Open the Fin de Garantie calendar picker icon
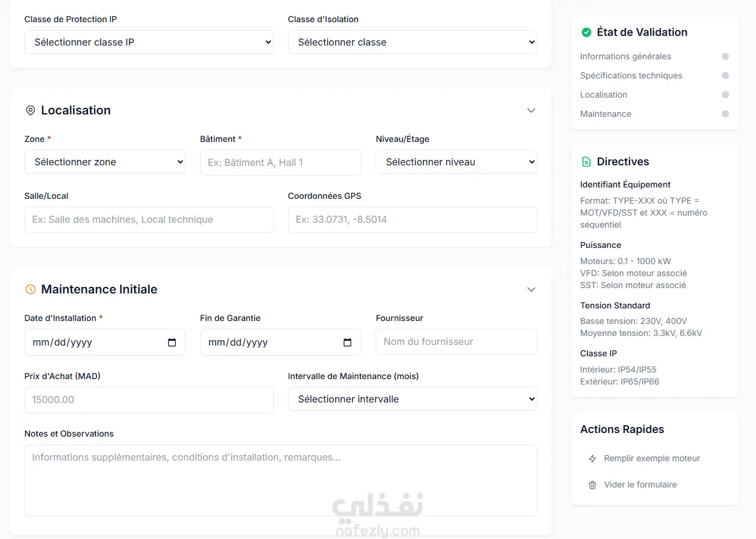The width and height of the screenshot is (756, 539). click(347, 343)
